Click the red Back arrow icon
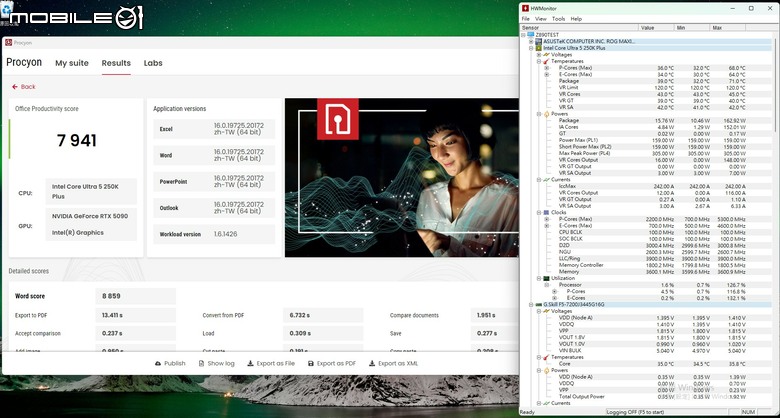This screenshot has height=418, width=780. [14, 87]
